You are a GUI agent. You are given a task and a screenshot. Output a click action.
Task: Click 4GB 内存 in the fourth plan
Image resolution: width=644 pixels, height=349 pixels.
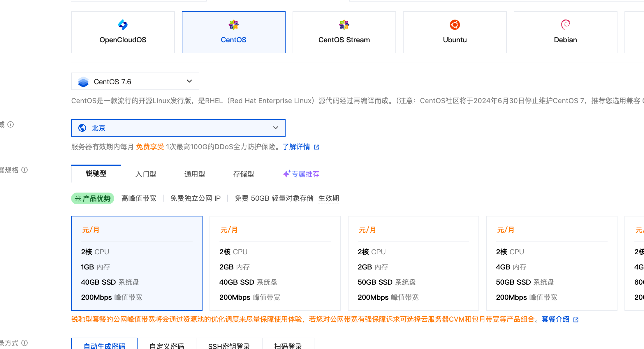(511, 267)
